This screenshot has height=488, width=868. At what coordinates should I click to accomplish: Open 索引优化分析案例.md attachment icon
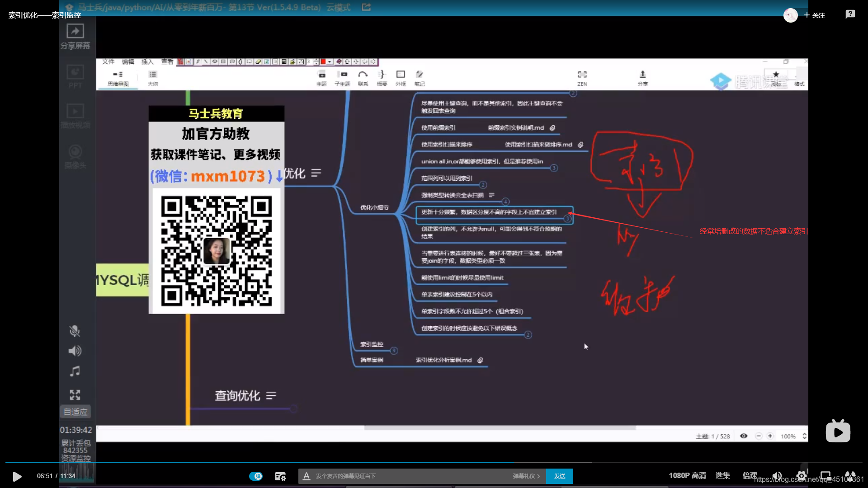point(480,360)
